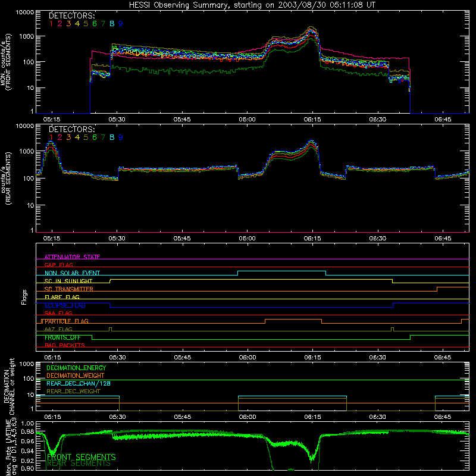Pick red detector 1 in rear segments legend
Viewport: 476px width, 476px height.
click(x=51, y=137)
